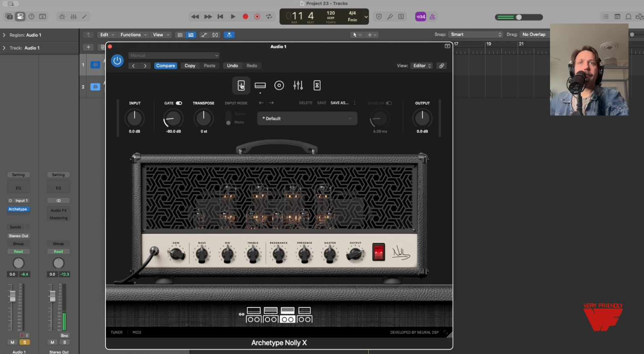Click the Copy button in plugin header

190,66
